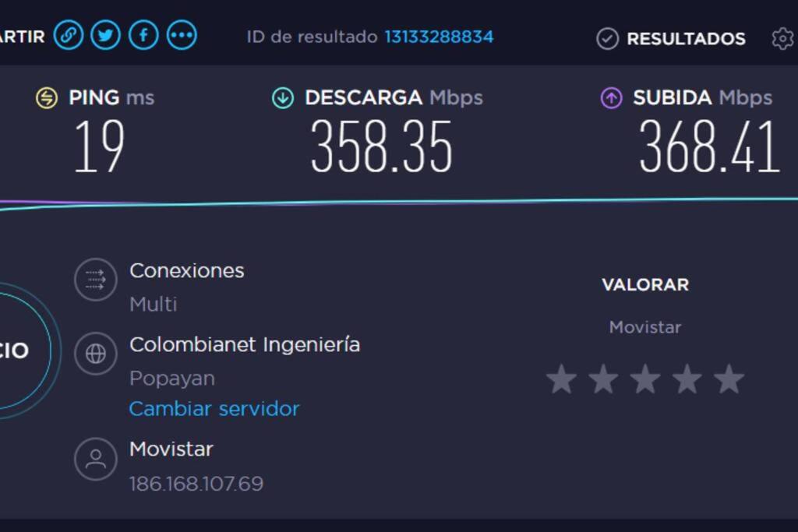Share the result on Facebook
This screenshot has height=532, width=798.
(x=143, y=35)
